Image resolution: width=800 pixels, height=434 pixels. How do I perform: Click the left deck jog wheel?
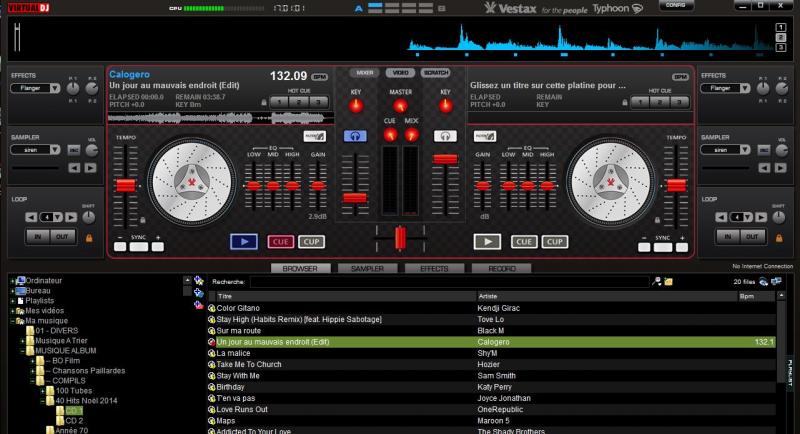pyautogui.click(x=192, y=182)
